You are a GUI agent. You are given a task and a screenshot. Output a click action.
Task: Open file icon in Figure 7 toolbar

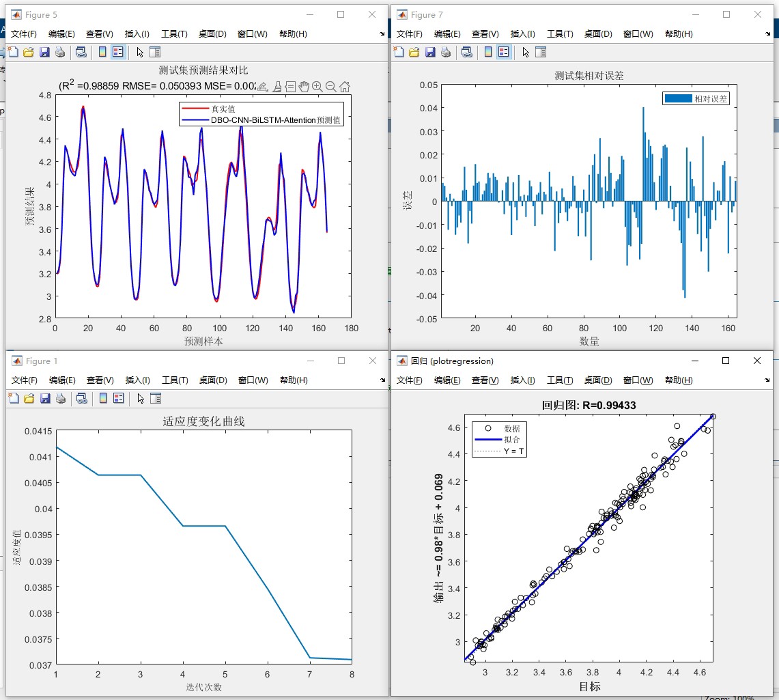tap(414, 52)
